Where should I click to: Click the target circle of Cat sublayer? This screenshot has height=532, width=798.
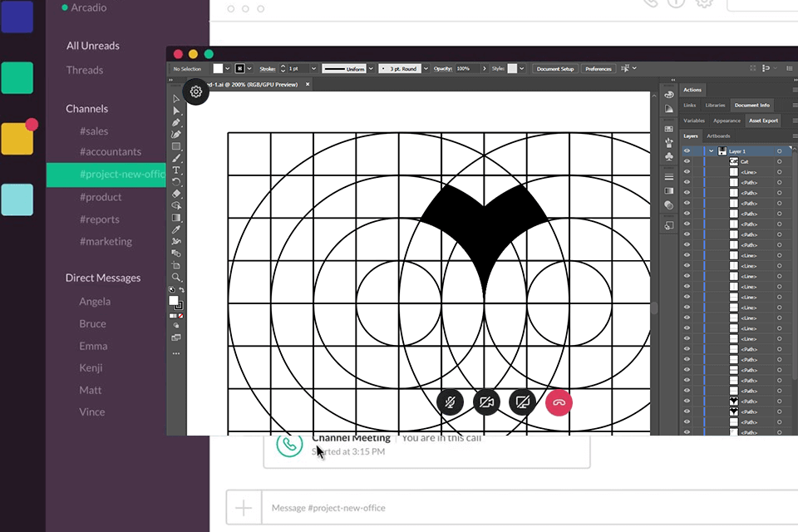pyautogui.click(x=779, y=161)
